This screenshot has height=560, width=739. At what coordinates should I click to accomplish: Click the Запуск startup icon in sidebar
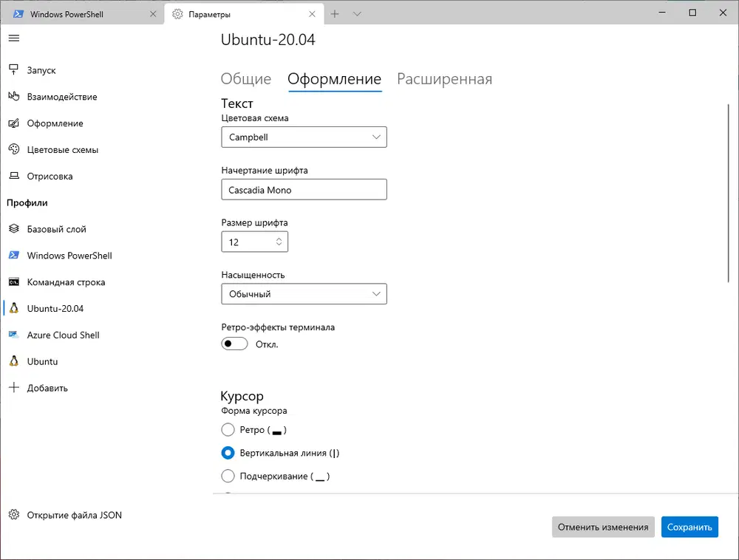[13, 69]
